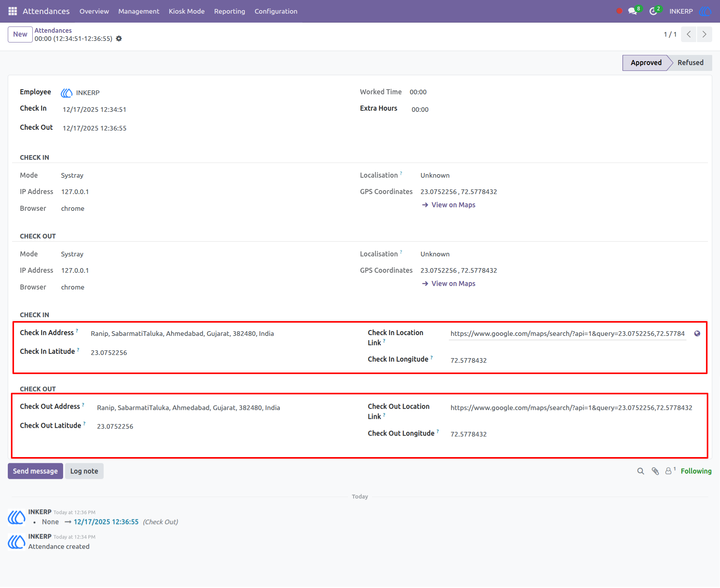Viewport: 720px width, 588px height.
Task: Click the 1 / 1 record pager counter
Action: tap(670, 34)
